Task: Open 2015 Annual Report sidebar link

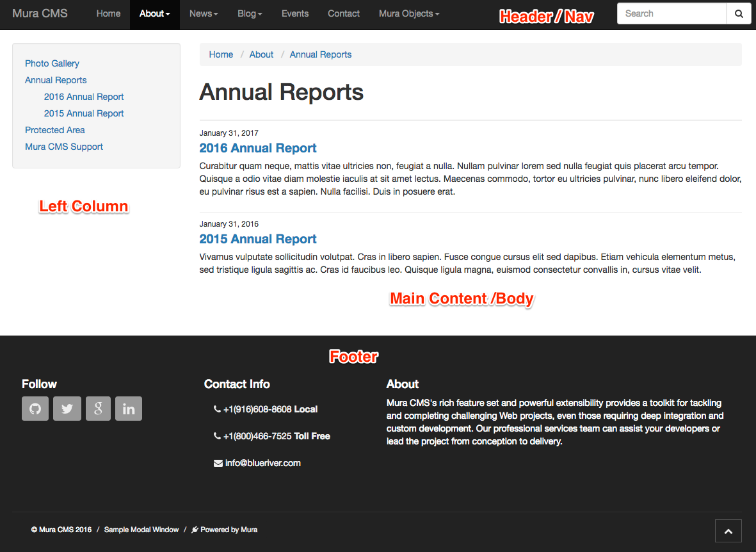Action: tap(84, 113)
